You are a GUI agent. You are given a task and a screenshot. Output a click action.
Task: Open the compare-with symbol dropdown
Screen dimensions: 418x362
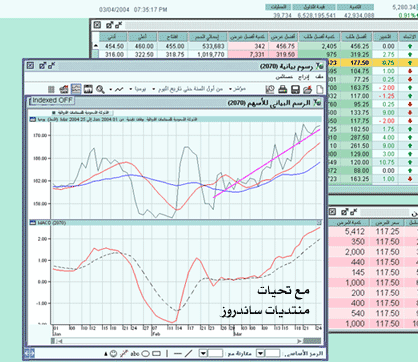point(203,353)
